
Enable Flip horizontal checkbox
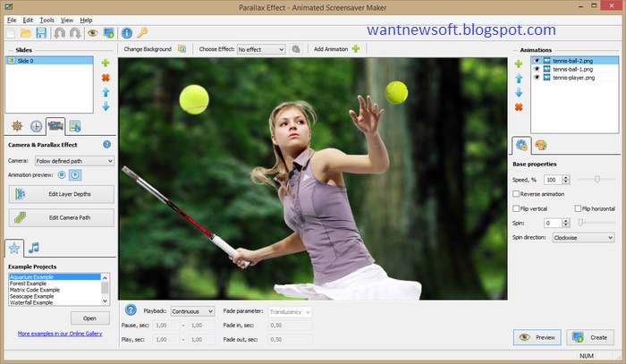(578, 208)
